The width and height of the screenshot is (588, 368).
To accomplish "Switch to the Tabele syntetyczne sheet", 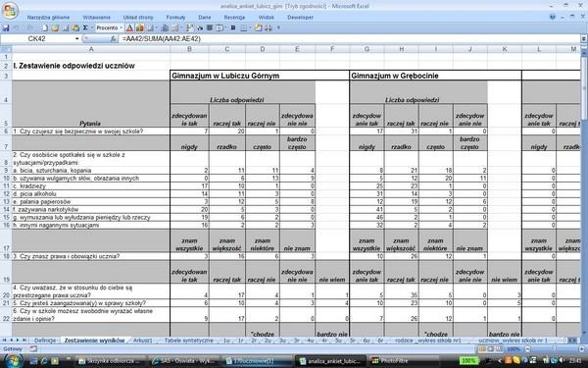I will tap(188, 341).
